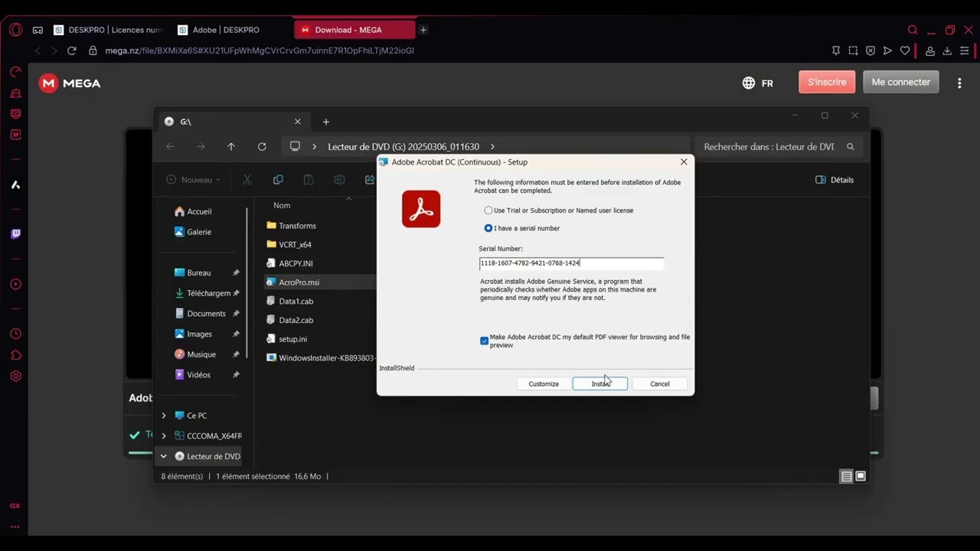The height and width of the screenshot is (551, 980).
Task: Select AcroPro.msi in file list
Action: coord(299,282)
